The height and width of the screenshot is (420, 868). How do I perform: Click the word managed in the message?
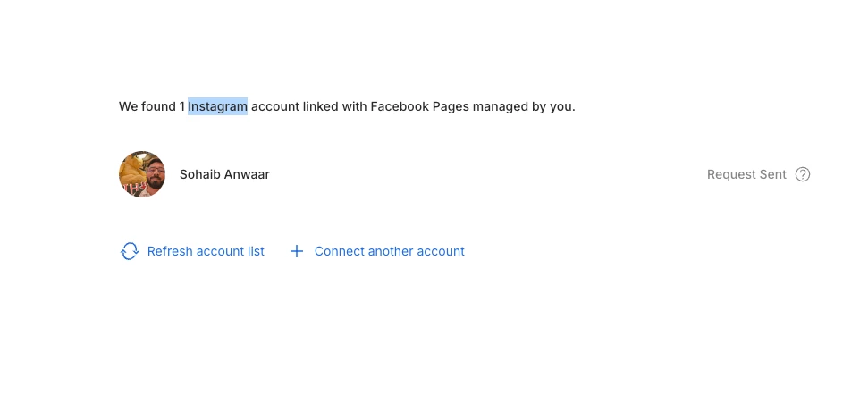point(500,106)
